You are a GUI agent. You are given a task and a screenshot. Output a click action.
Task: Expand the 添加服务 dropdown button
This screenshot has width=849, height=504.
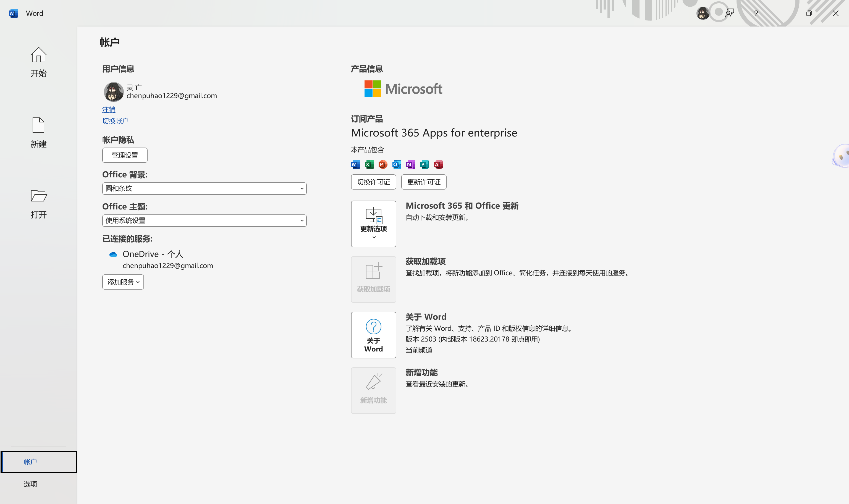click(x=123, y=282)
